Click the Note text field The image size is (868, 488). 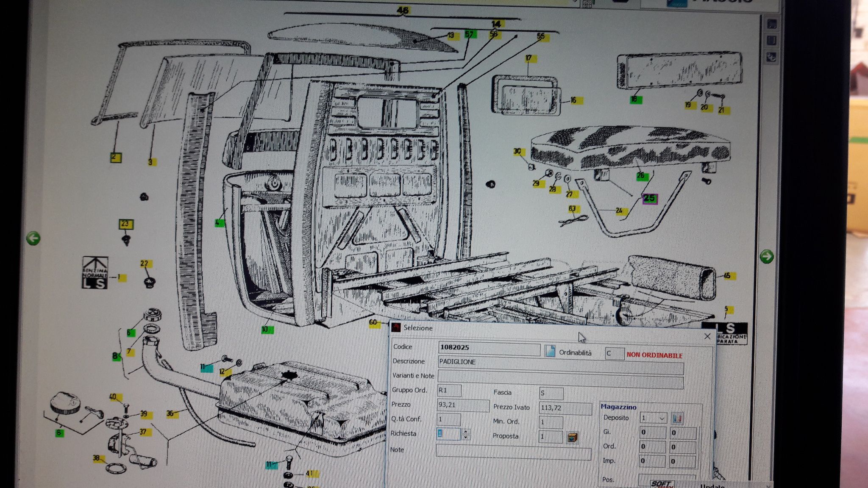(x=513, y=452)
